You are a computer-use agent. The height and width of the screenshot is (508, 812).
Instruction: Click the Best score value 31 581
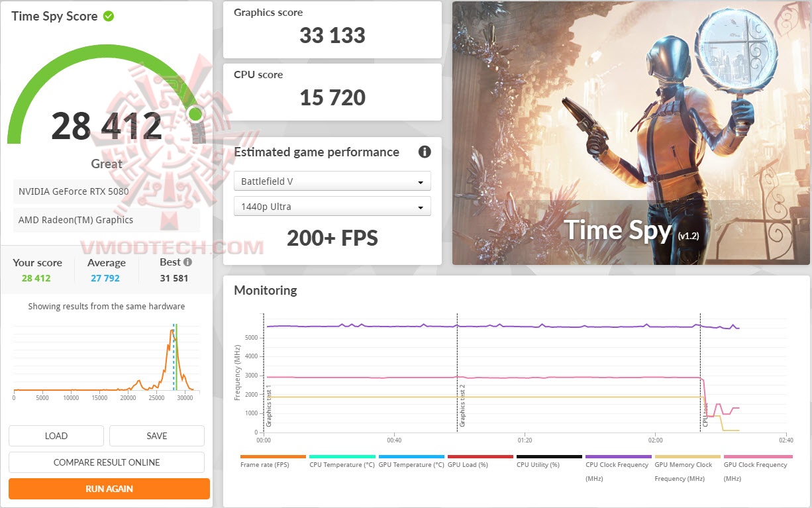174,278
